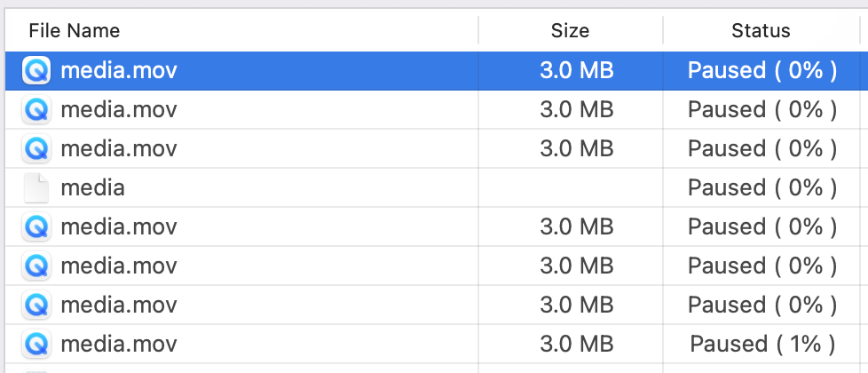Click the QuickTime icon in the fifth row
This screenshot has width=868, height=373.
[36, 226]
